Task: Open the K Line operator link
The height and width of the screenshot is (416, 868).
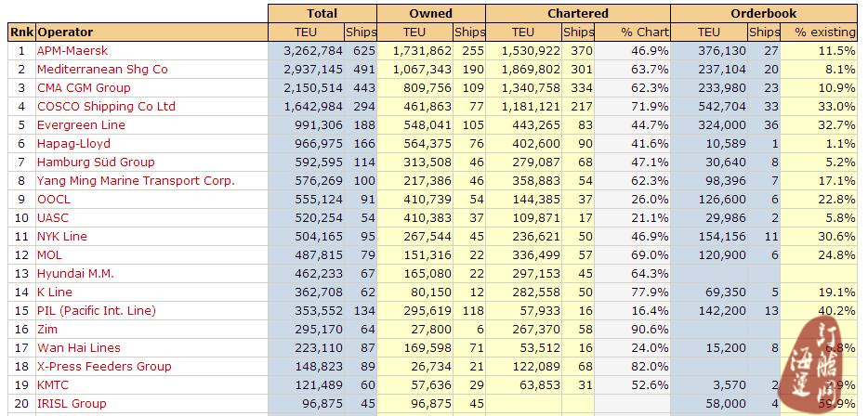Action: [54, 292]
